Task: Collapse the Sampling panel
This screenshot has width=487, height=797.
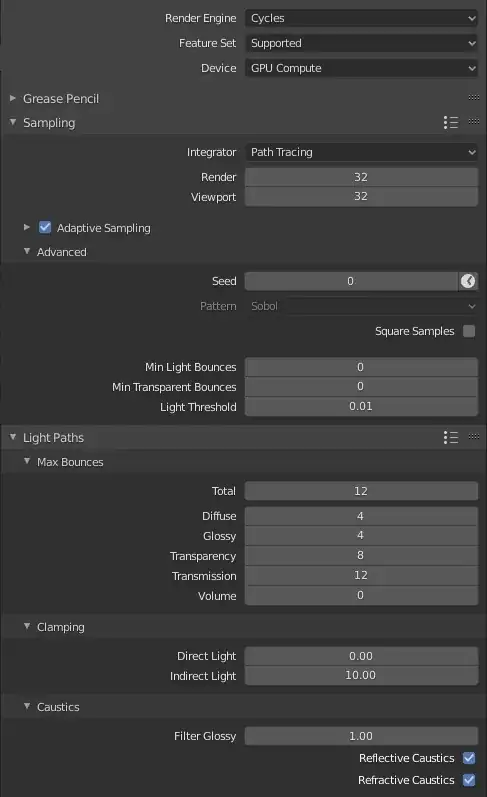Action: tap(13, 122)
